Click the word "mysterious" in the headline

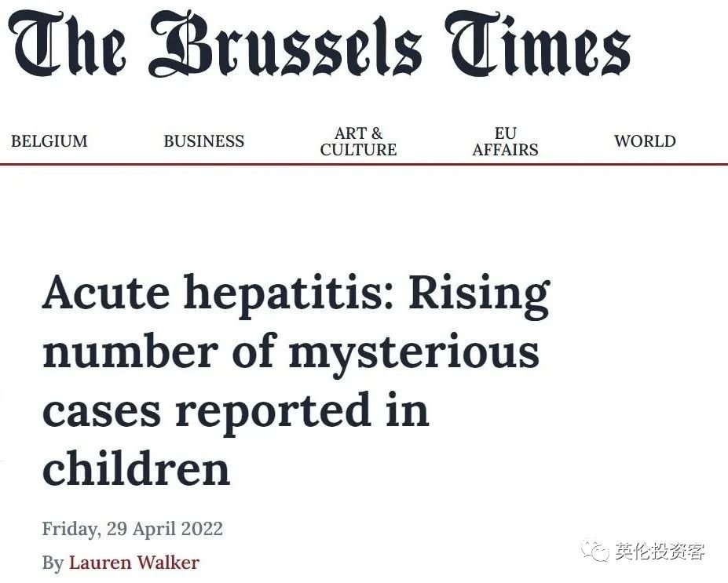[414, 352]
